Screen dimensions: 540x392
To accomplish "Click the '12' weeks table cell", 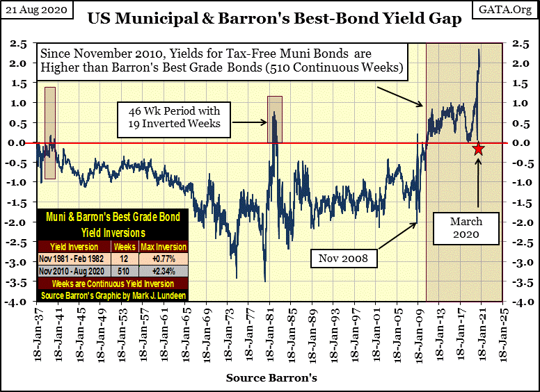I will [x=125, y=259].
